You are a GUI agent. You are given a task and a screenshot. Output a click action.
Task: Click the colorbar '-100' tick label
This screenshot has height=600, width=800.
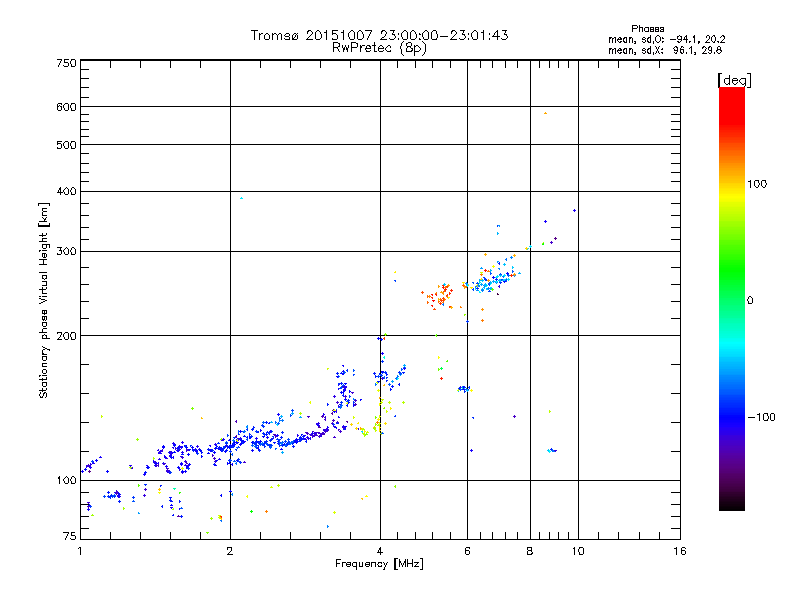(761, 417)
